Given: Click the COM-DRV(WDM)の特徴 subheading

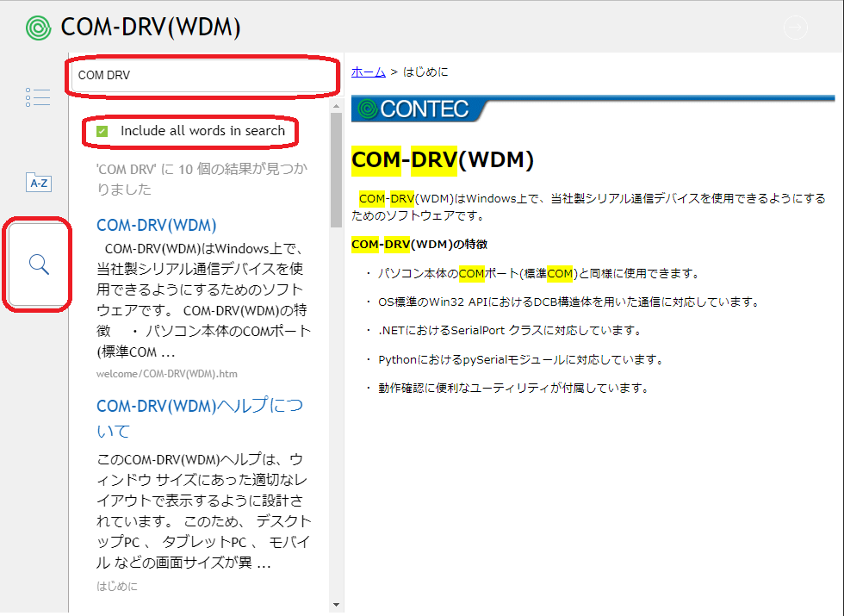Looking at the screenshot, I should pyautogui.click(x=419, y=245).
